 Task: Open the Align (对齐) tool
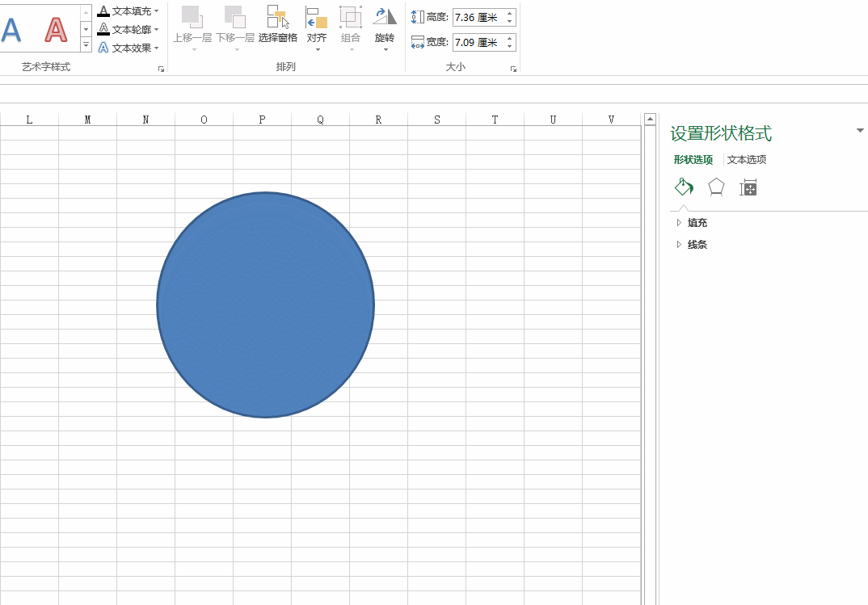[317, 17]
